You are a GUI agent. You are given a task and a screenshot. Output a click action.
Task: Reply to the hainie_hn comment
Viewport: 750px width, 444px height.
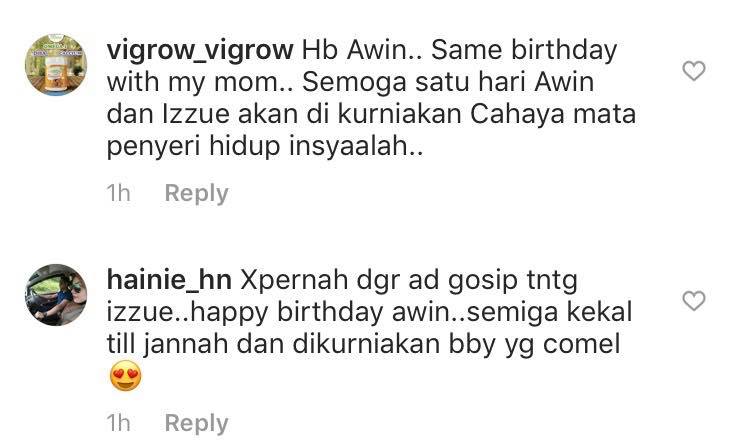click(x=197, y=423)
